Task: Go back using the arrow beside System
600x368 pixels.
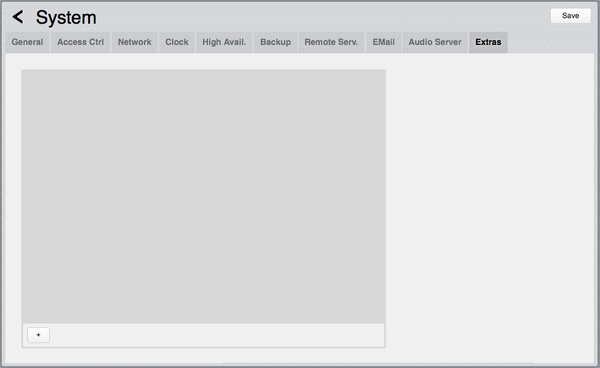Action: click(x=18, y=17)
